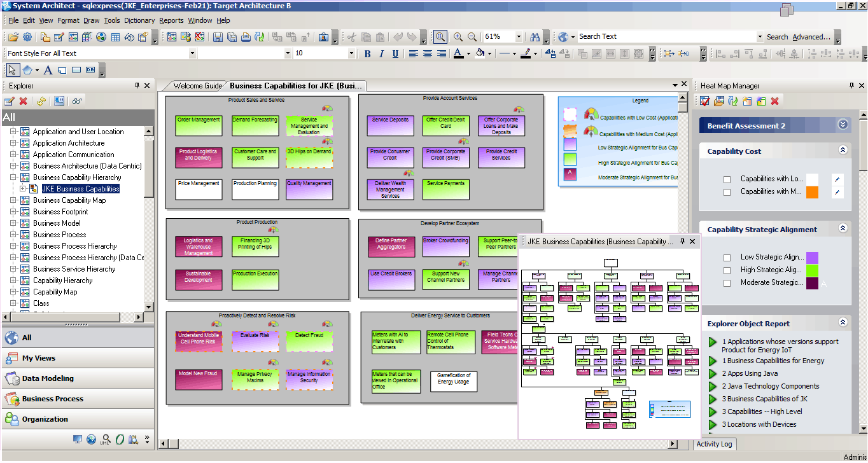Align text left in formatting toolbar

coord(414,54)
